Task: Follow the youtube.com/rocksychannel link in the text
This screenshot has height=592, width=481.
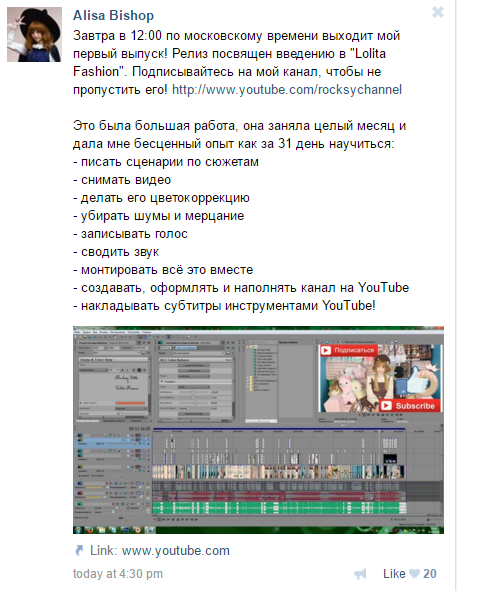Action: click(x=287, y=89)
